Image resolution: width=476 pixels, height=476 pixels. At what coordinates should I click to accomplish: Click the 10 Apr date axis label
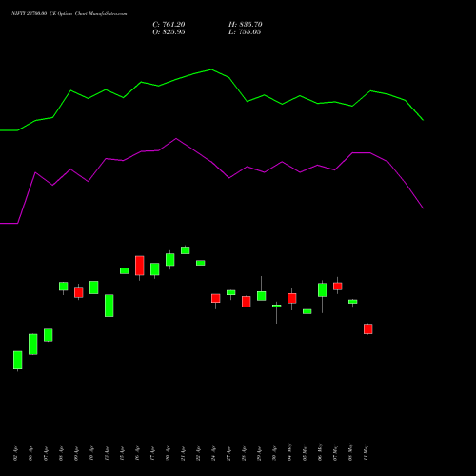(91, 453)
